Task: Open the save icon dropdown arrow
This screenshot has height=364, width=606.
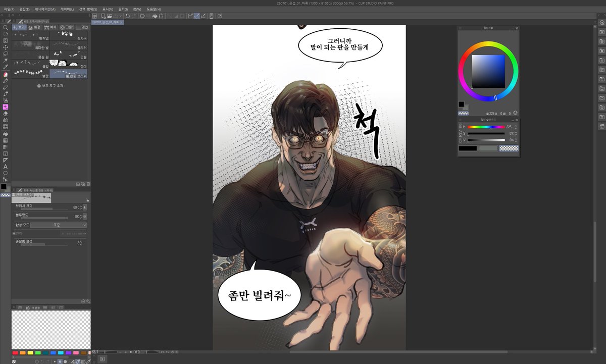Action: tap(120, 16)
